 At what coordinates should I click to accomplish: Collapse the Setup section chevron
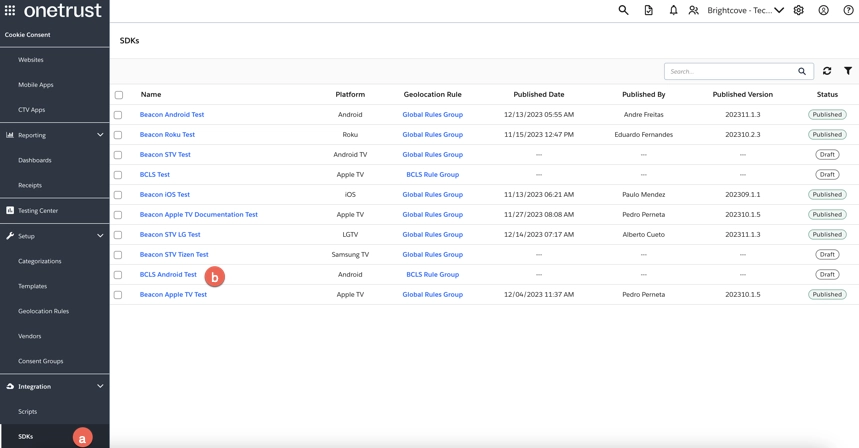tap(100, 236)
